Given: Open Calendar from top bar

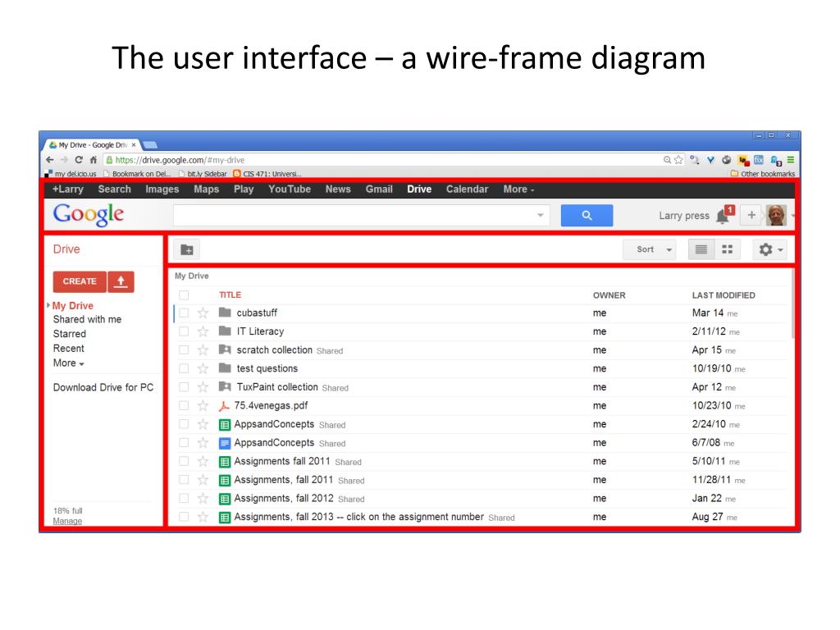Looking at the screenshot, I should pyautogui.click(x=467, y=189).
